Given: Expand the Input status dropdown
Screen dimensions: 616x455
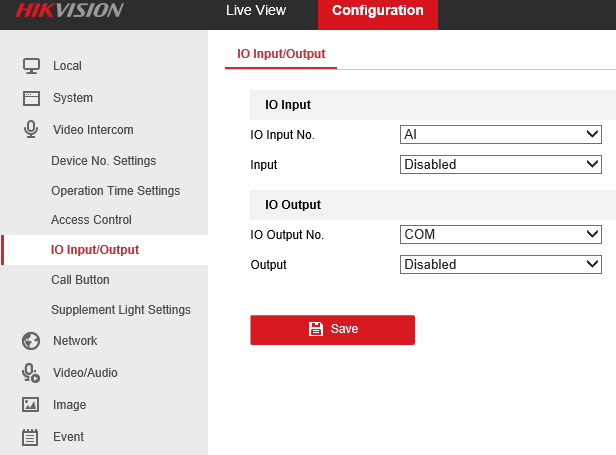Looking at the screenshot, I should point(500,164).
